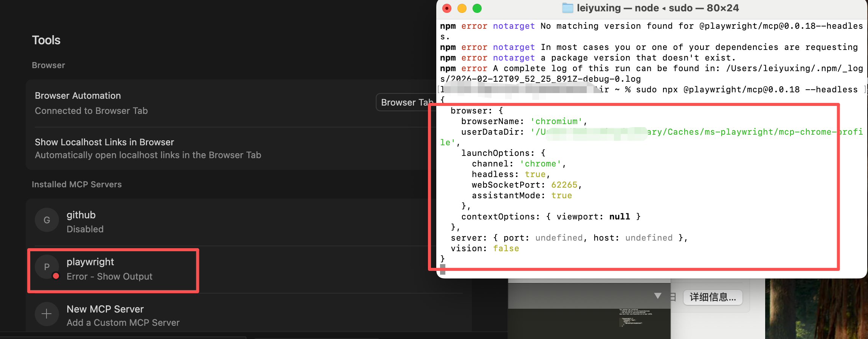Click webSocketPort value 62265 in Terminal
This screenshot has height=339, width=868.
(564, 185)
